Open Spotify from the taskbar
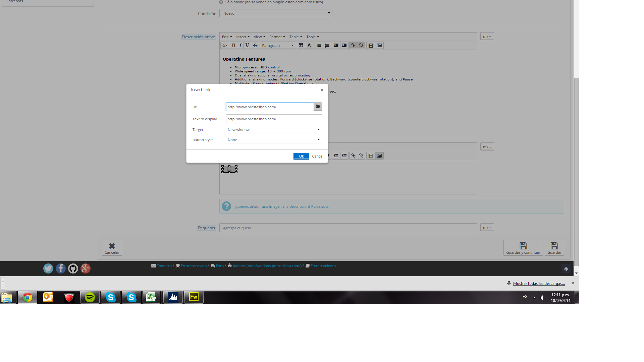Image resolution: width=644 pixels, height=362 pixels. [90, 297]
